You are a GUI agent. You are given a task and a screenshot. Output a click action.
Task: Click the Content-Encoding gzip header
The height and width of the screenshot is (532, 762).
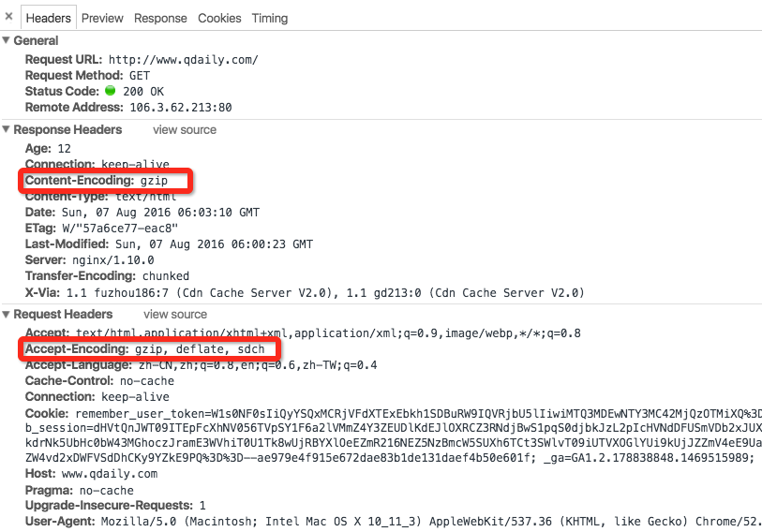[105, 180]
